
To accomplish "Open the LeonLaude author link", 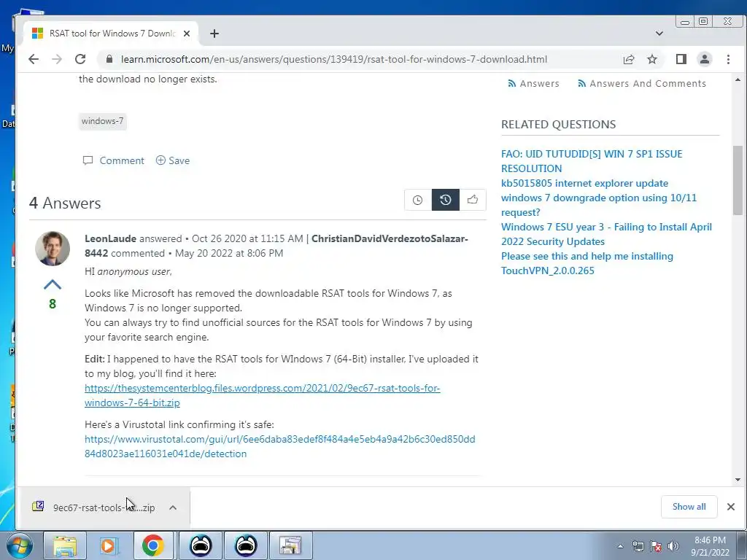I will click(x=111, y=238).
